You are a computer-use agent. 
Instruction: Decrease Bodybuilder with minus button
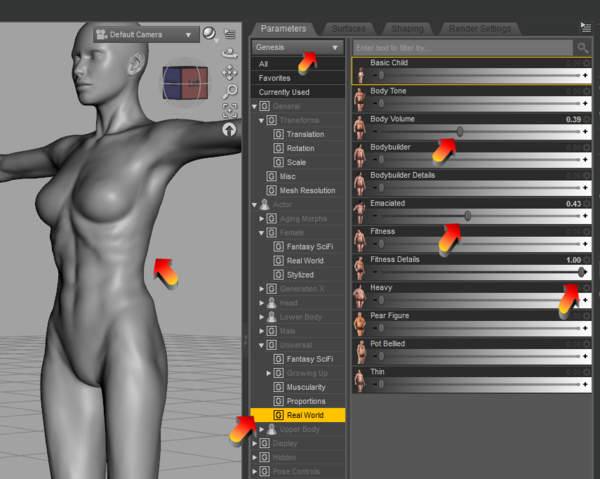tap(375, 160)
